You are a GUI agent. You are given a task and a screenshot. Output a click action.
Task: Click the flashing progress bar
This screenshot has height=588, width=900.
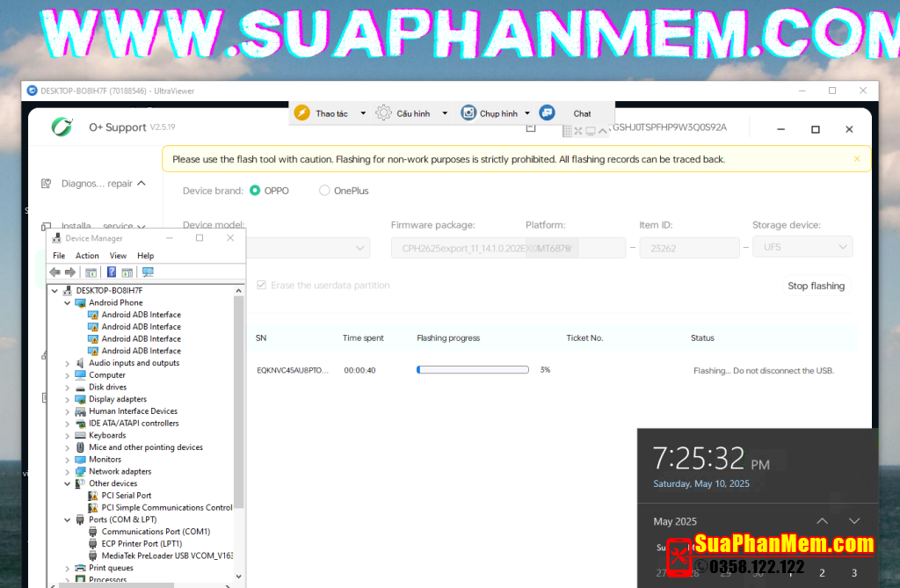pos(474,370)
